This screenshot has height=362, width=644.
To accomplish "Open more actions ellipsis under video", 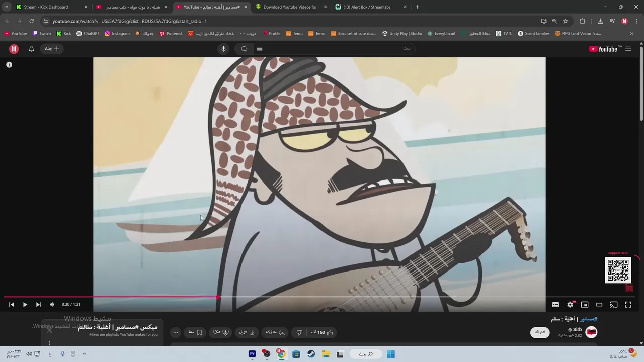I will pos(175,332).
